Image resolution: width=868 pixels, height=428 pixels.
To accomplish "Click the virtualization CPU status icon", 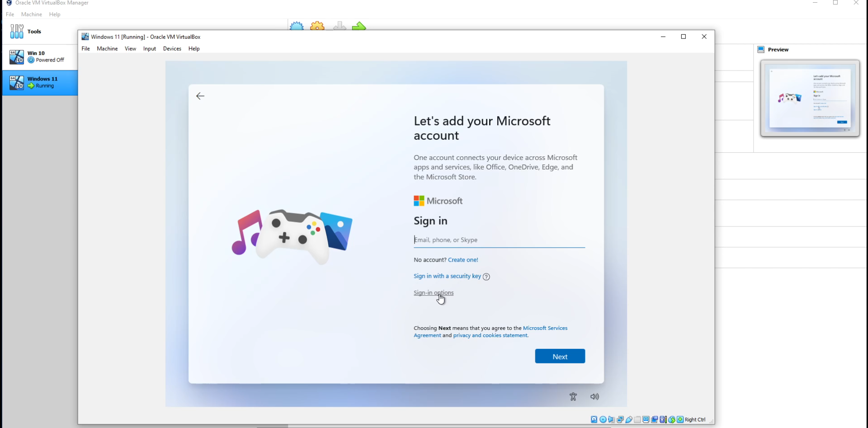I will coord(663,419).
